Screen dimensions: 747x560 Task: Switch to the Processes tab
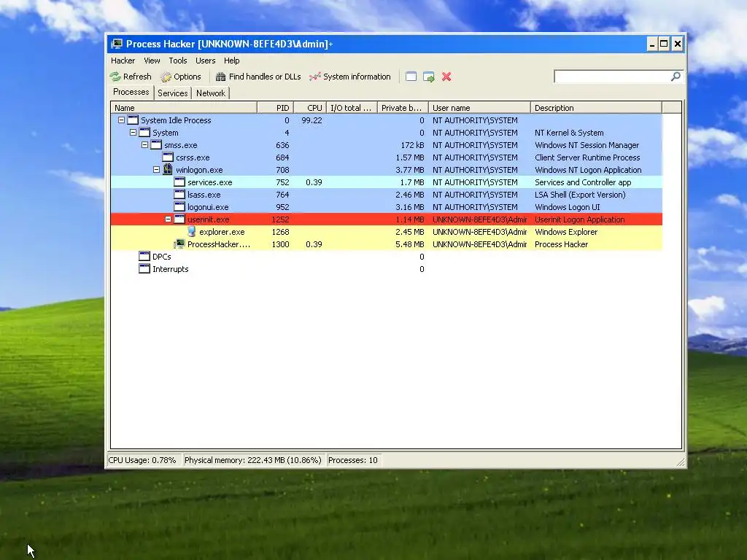(x=131, y=92)
